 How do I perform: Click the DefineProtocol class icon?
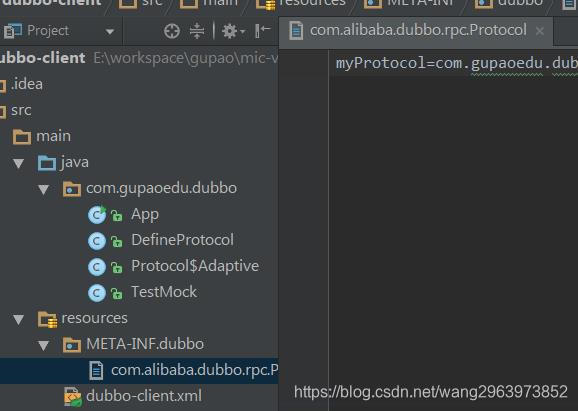coord(97,241)
